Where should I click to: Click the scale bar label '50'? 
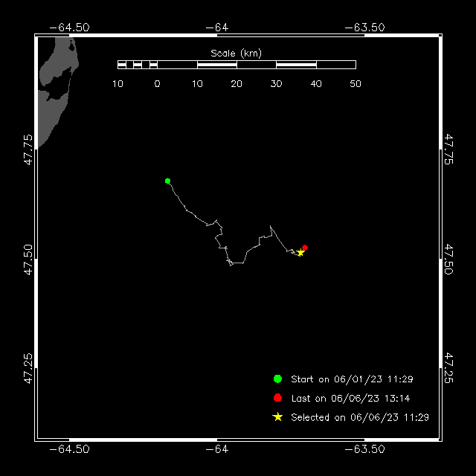tap(356, 84)
